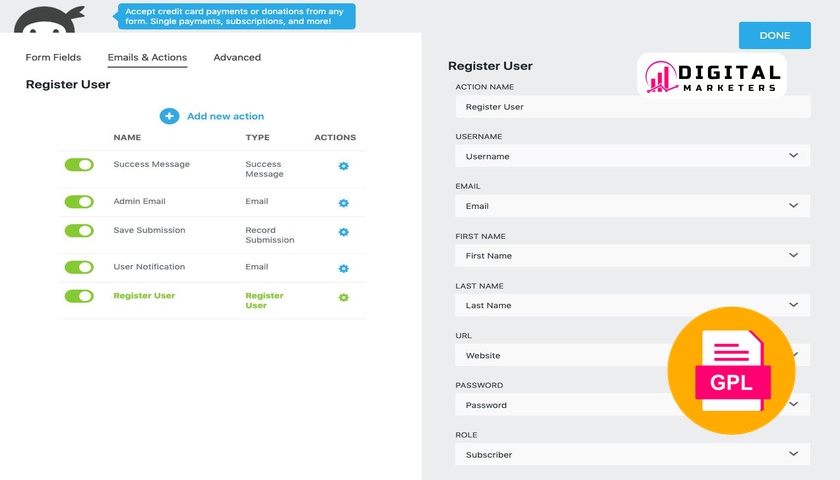
Task: Expand the Username field dropdown
Action: click(633, 156)
